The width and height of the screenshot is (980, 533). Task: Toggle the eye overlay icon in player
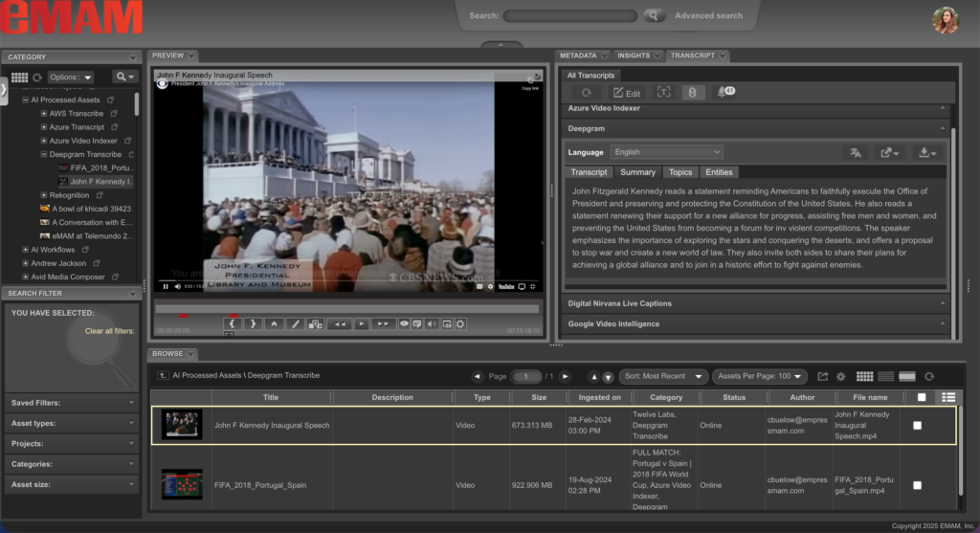coord(405,323)
